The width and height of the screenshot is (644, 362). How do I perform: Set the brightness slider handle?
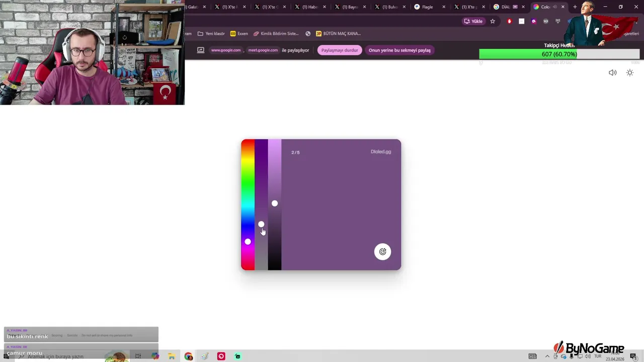click(x=275, y=204)
